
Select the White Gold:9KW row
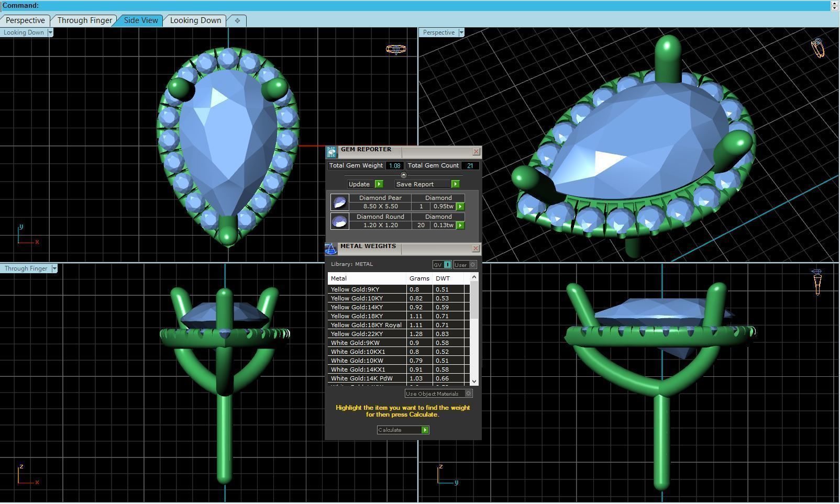398,343
